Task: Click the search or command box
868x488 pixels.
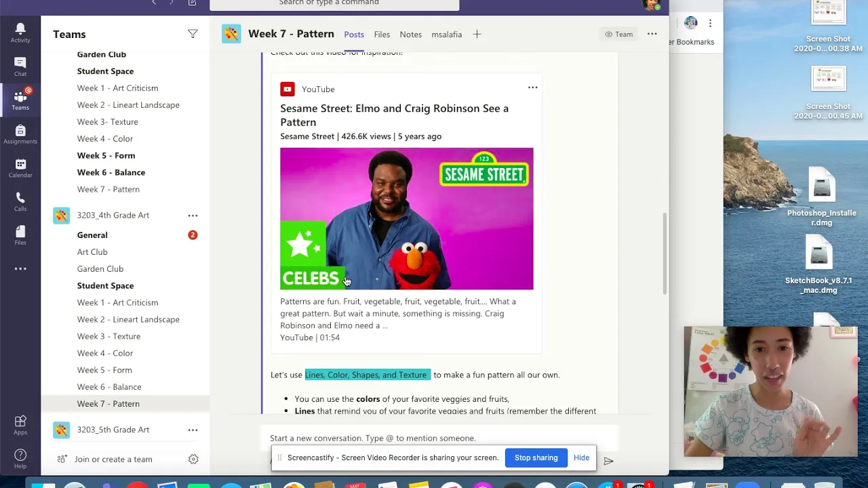Action: click(334, 4)
